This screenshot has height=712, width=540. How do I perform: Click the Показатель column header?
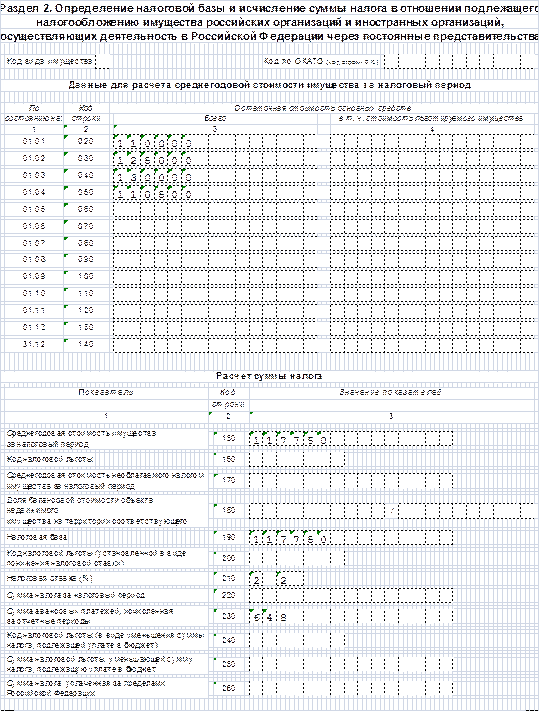point(106,392)
